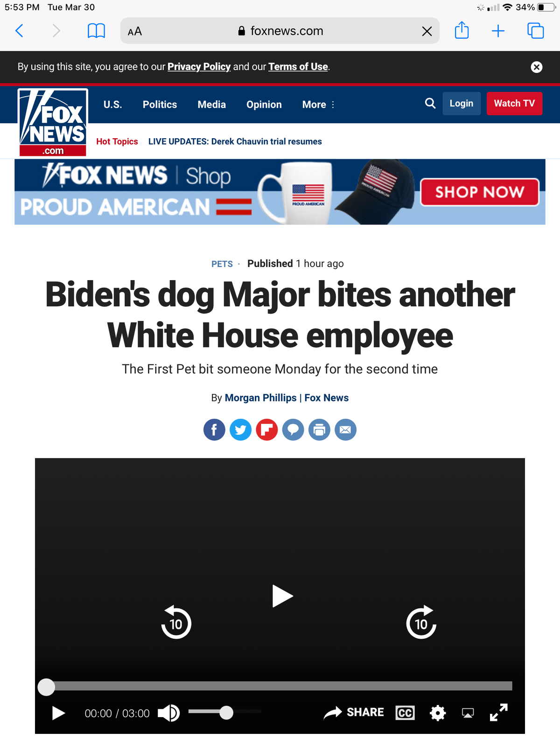The width and height of the screenshot is (560, 747).
Task: Click the Watch TV button
Action: pos(514,103)
